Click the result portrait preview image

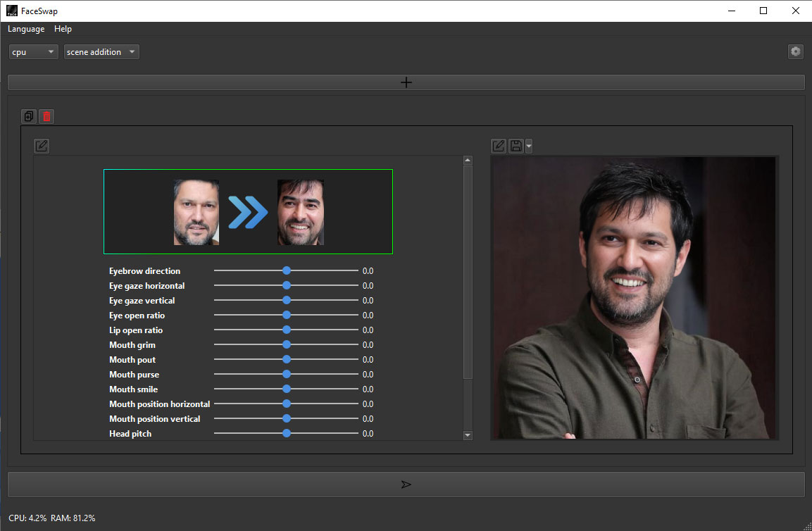(x=633, y=296)
